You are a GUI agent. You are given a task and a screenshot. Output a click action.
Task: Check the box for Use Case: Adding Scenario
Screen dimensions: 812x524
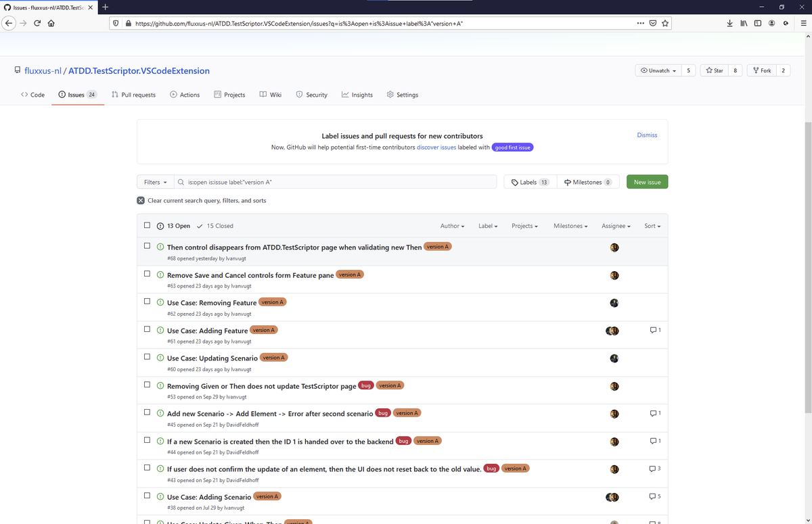coord(147,496)
